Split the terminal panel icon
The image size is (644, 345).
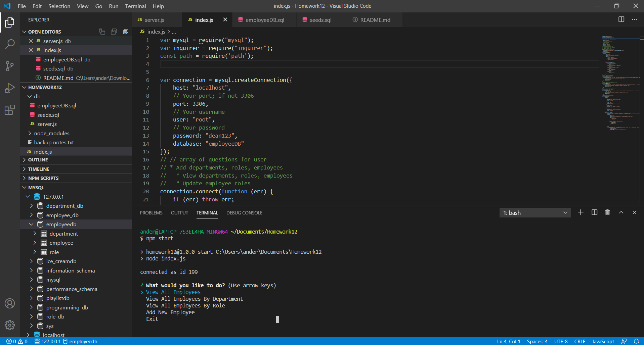coord(594,212)
